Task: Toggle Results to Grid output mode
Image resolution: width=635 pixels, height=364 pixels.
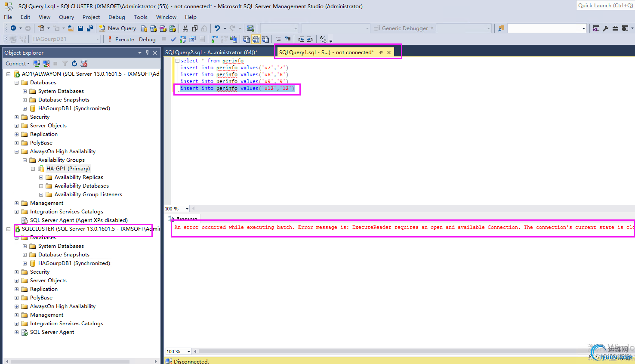Action: 256,39
